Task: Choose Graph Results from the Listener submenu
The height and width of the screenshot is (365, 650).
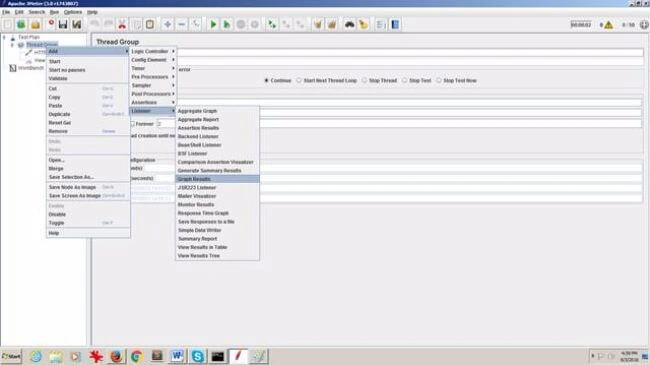Action: pos(218,179)
